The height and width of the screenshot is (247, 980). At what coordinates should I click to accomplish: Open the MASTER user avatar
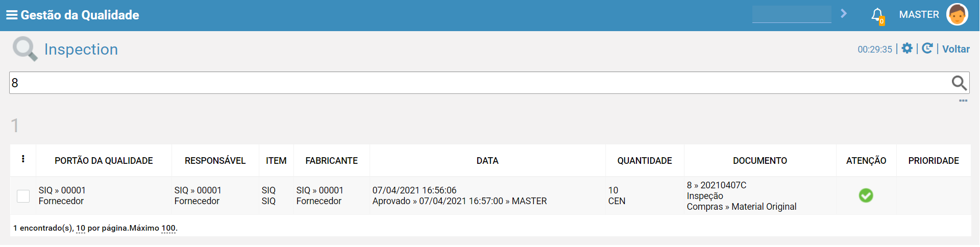point(957,14)
